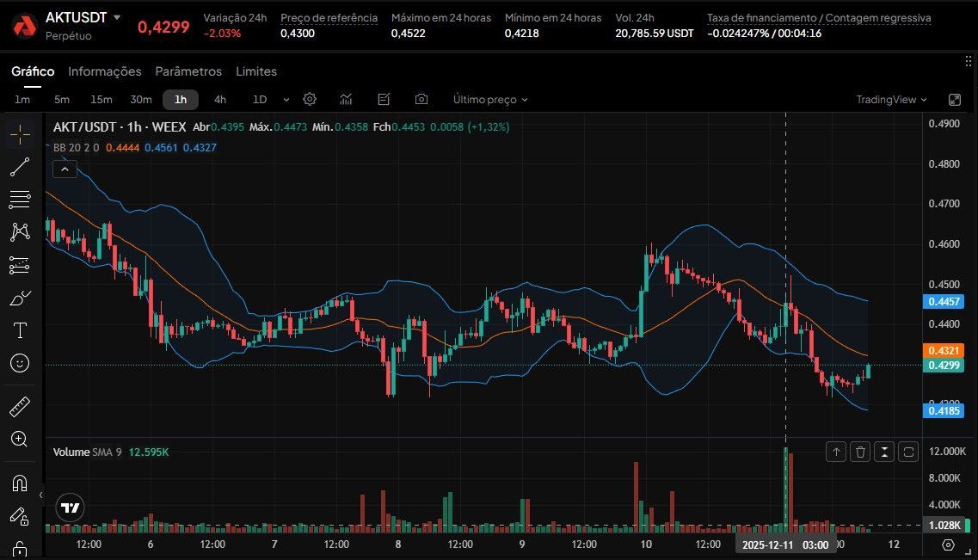Open the indicators chart icon
Screen dimensions: 978x560
[x=346, y=99]
